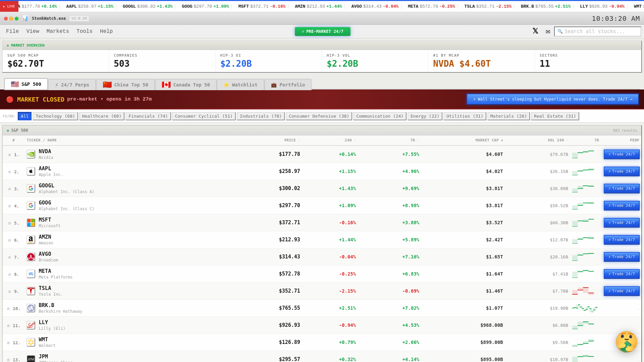Click the GOOGL Google logo icon
The height and width of the screenshot is (362, 644).
[31, 188]
